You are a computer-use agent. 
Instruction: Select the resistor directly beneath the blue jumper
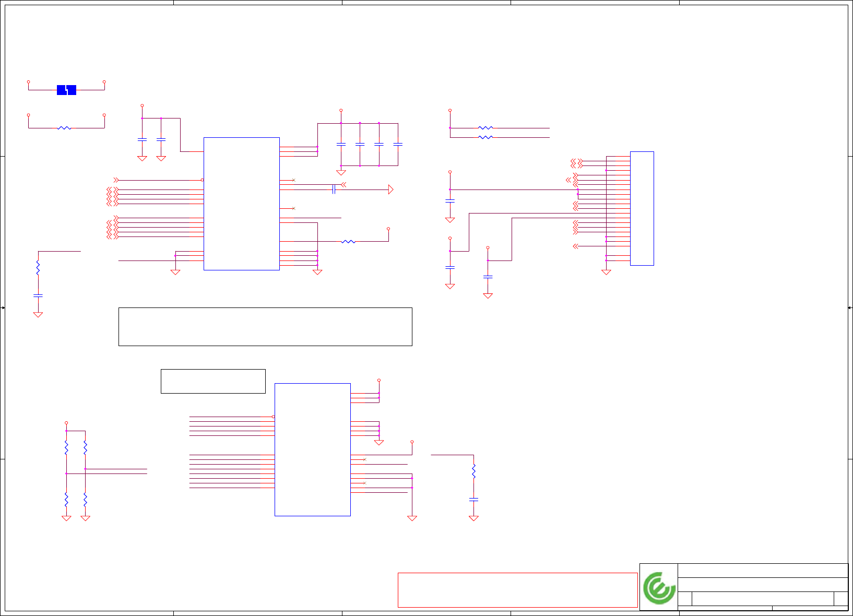64,128
